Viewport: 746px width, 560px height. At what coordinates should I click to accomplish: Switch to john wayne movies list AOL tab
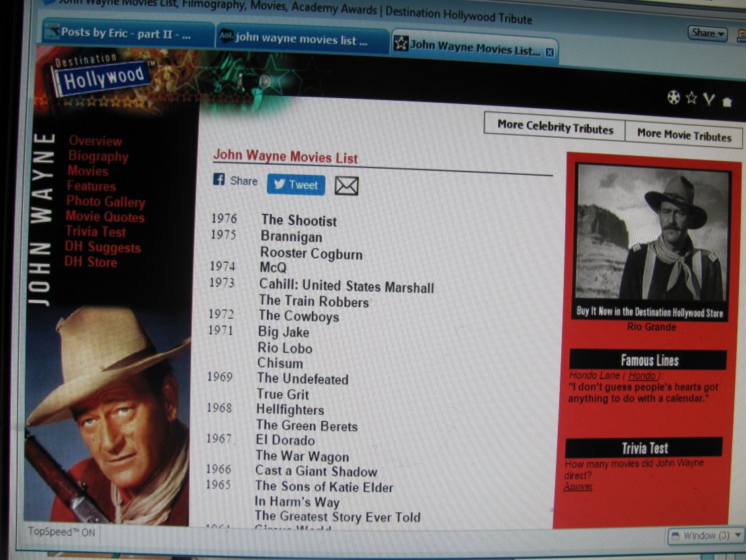click(302, 40)
